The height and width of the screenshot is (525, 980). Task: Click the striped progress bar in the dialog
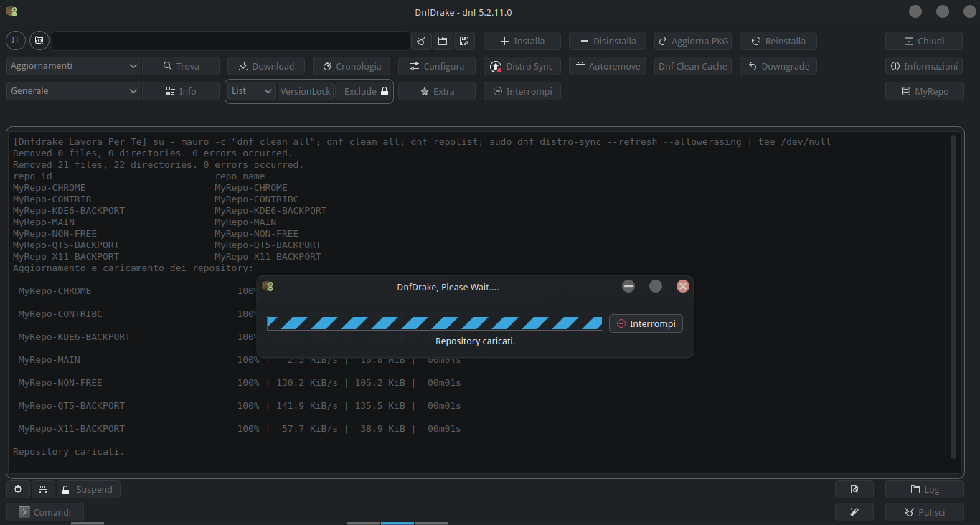click(x=435, y=323)
